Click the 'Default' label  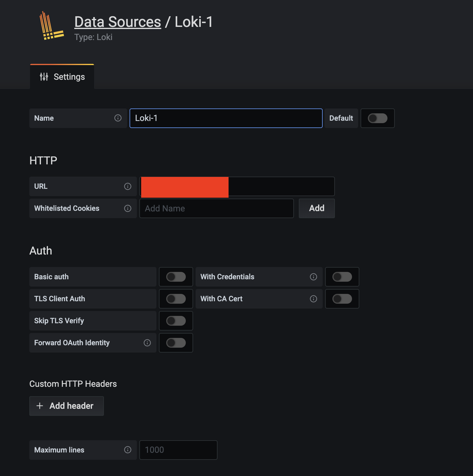(x=341, y=118)
